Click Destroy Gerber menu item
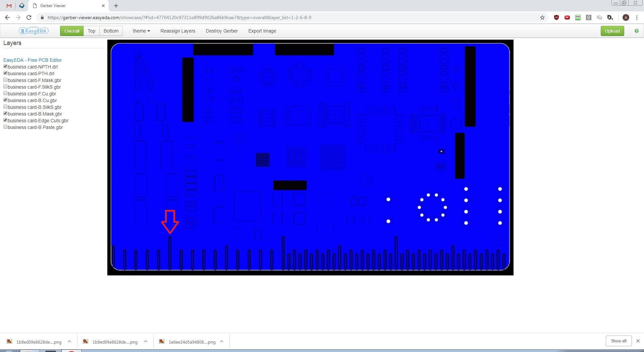 coord(222,31)
